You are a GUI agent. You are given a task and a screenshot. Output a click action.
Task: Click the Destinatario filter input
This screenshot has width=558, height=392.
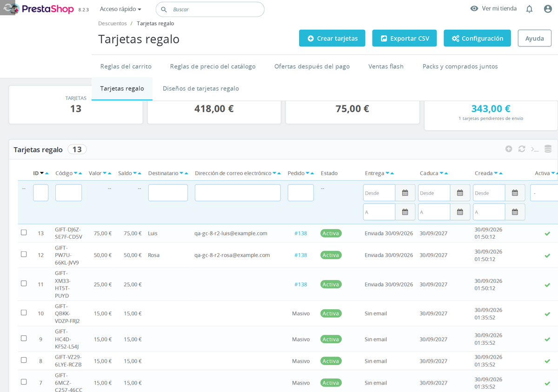(168, 193)
